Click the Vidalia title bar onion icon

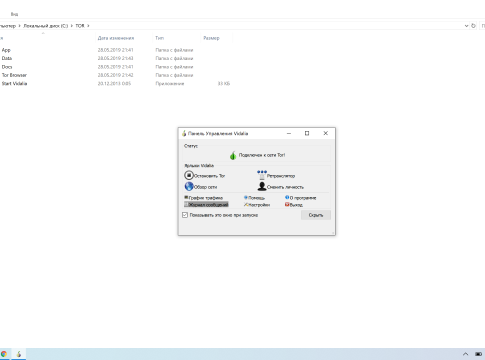184,133
